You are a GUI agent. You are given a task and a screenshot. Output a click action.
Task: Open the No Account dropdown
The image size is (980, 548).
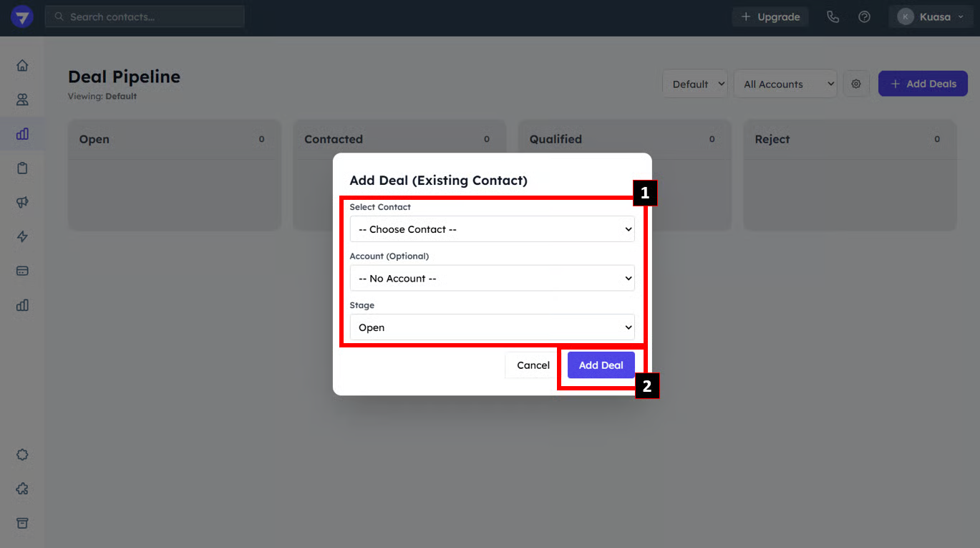tap(492, 278)
